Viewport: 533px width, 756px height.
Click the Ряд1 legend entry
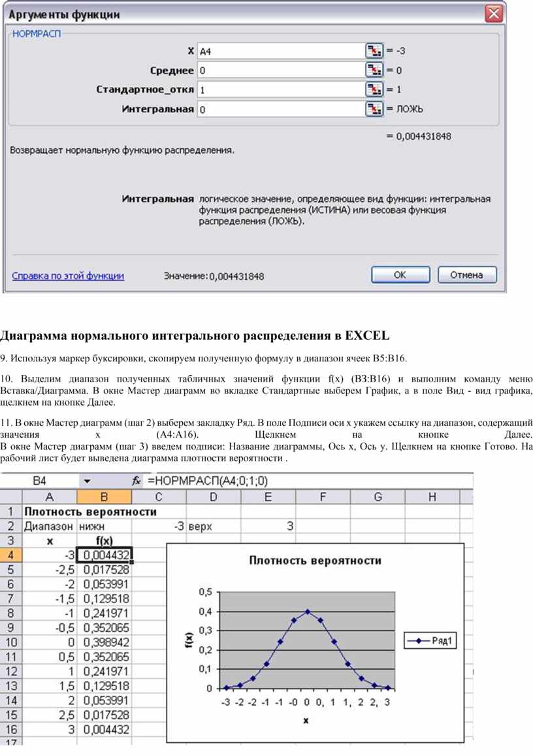pos(430,641)
